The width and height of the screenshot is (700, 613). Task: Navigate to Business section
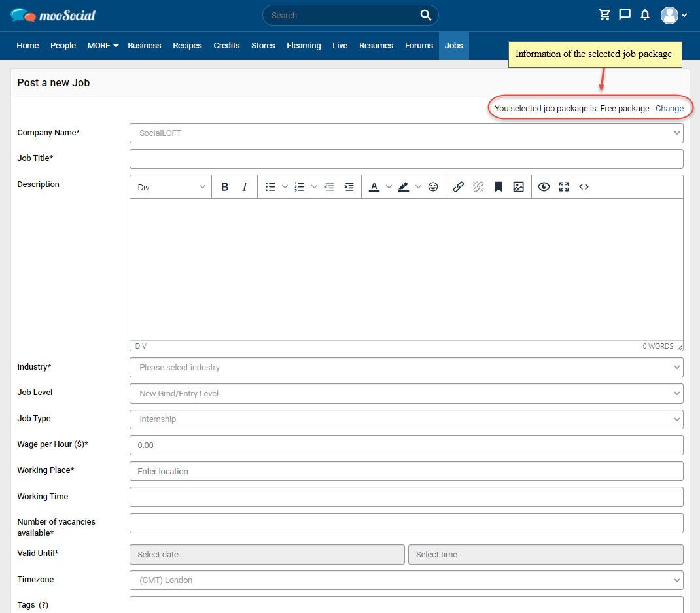pos(144,46)
